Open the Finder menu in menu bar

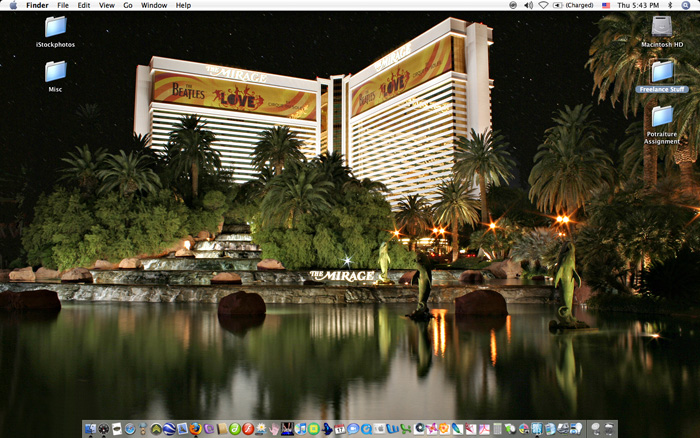[38, 5]
